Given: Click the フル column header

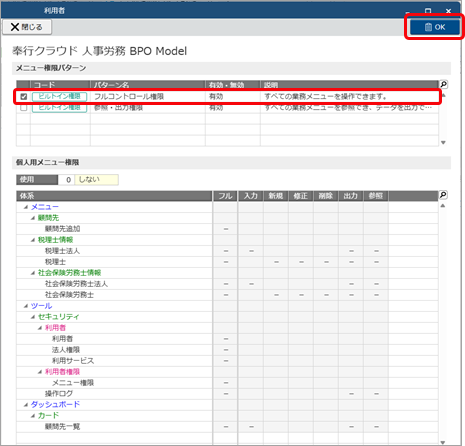Looking at the screenshot, I should point(225,196).
